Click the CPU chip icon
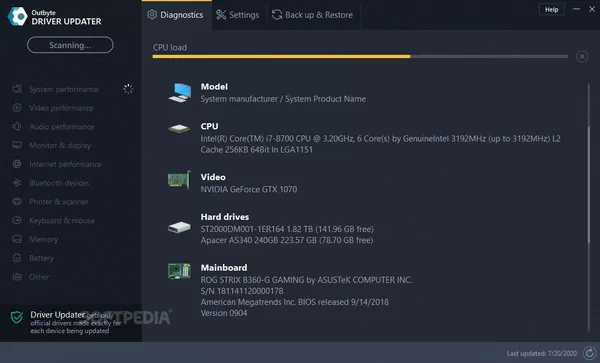This screenshot has width=600, height=363. point(179,129)
